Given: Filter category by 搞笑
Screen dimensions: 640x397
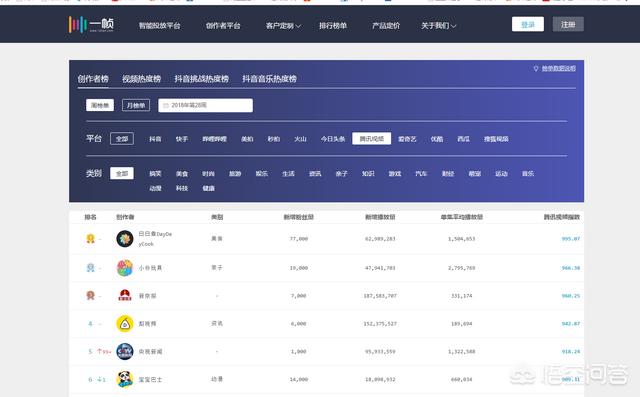Looking at the screenshot, I should [x=155, y=174].
